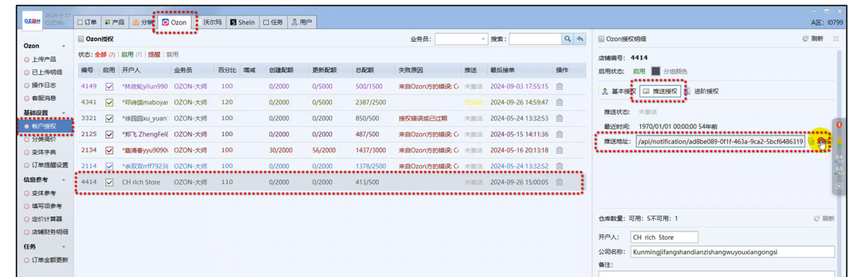868x277 pixels.
Task: Open the 任务 top tab
Action: point(273,22)
